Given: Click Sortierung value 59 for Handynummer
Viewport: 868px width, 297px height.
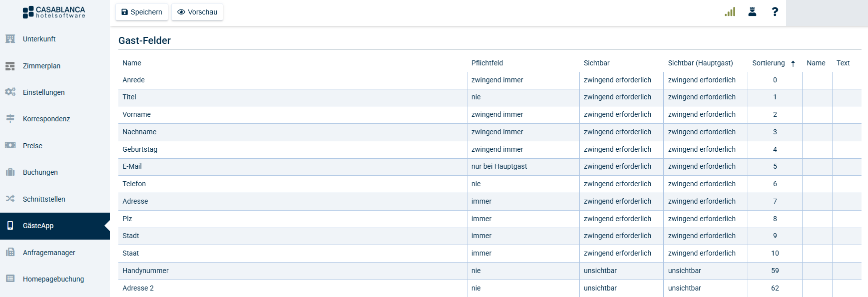Looking at the screenshot, I should [775, 271].
